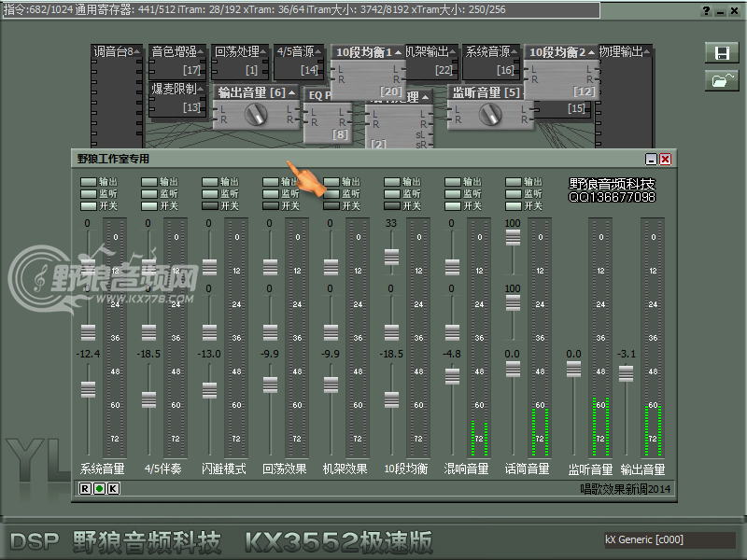Screen dimensions: 747x560
Task: Select the 4/5音源 [14] DSP module
Action: (299, 63)
